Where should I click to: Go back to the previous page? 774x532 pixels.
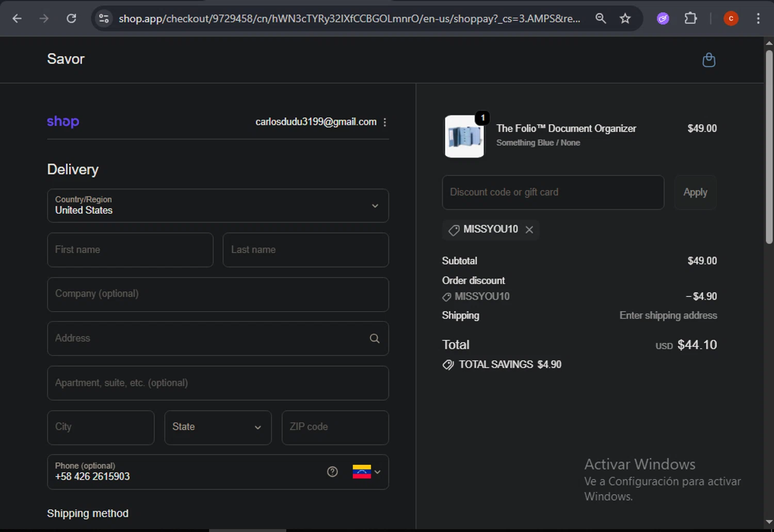point(17,19)
